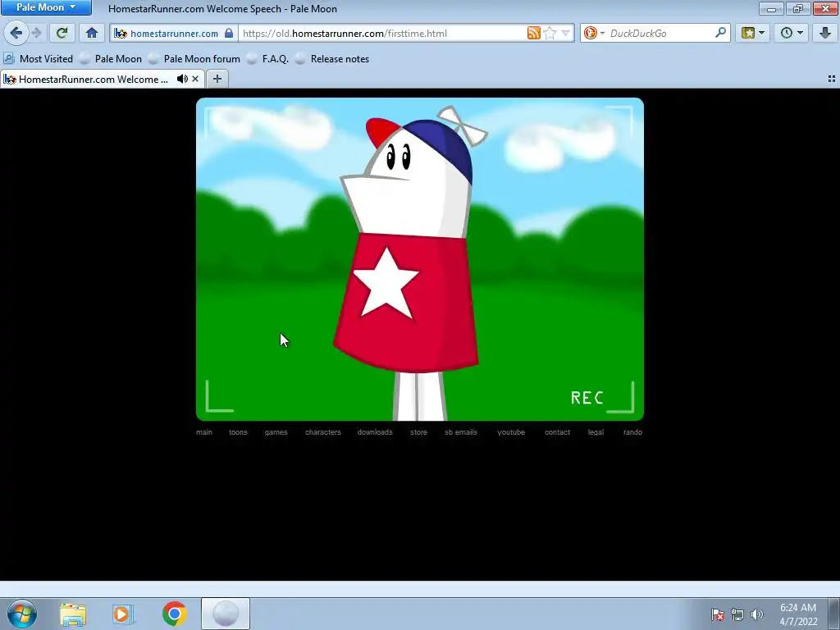This screenshot has width=840, height=630.
Task: Open the legal page link
Action: [596, 432]
